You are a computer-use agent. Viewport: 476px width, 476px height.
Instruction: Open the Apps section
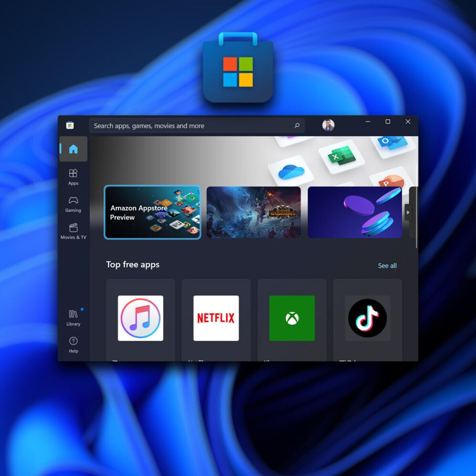(73, 177)
